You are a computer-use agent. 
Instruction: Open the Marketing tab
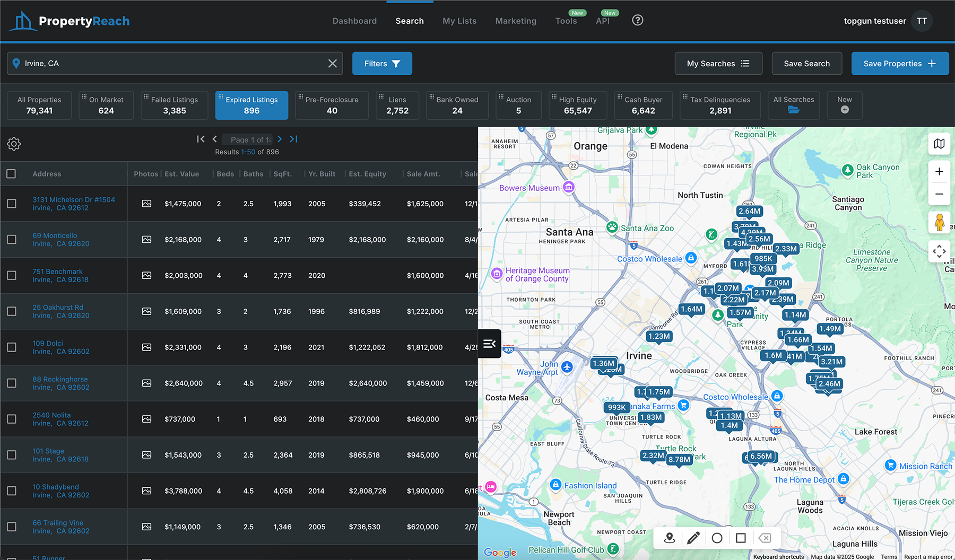point(516,21)
